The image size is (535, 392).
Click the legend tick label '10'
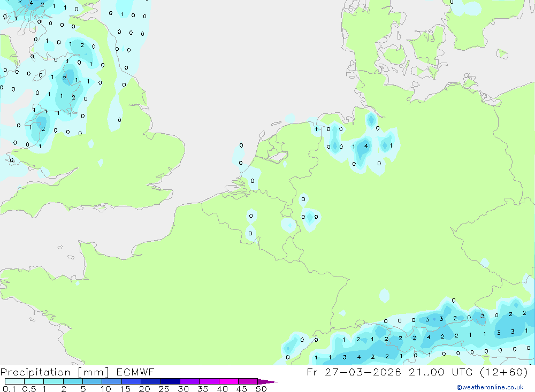click(x=106, y=389)
